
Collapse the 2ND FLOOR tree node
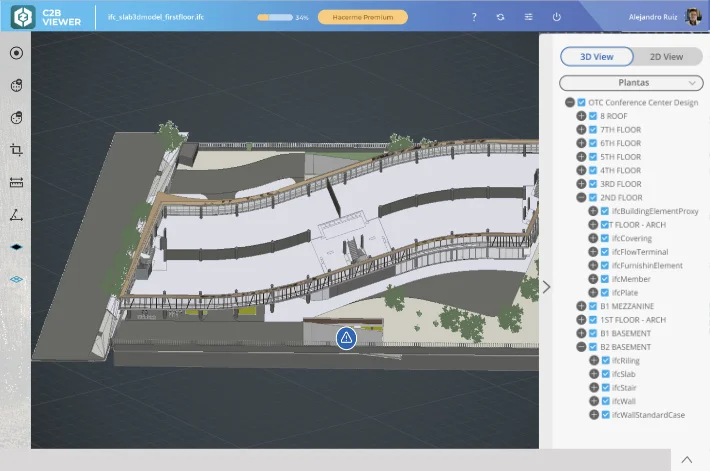[x=581, y=197]
